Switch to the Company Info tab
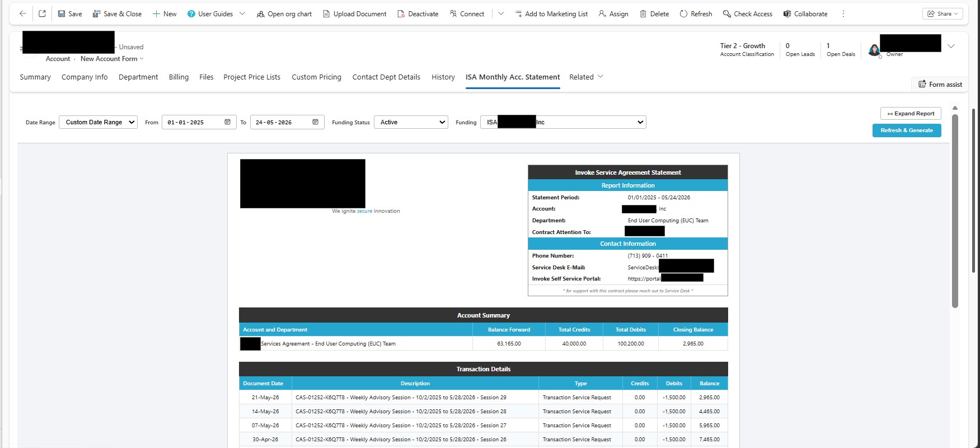This screenshot has width=980, height=448. 85,77
